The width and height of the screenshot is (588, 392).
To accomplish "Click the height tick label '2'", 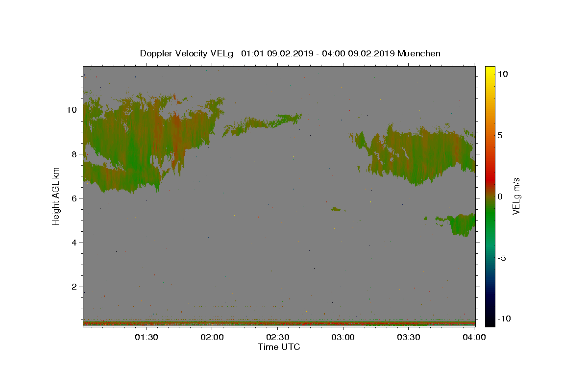I will pyautogui.click(x=74, y=287).
